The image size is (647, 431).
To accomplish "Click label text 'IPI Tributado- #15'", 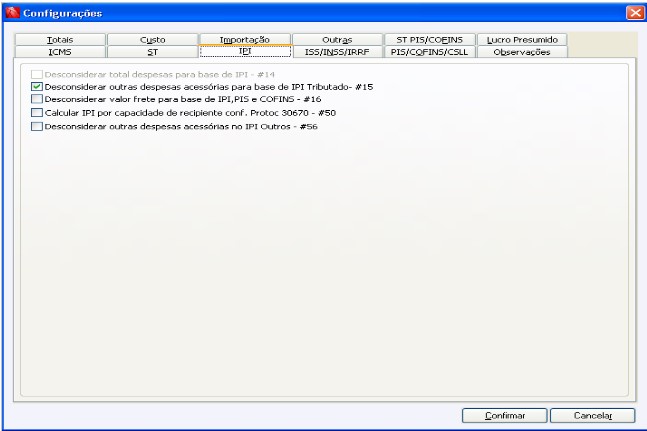I will [x=332, y=87].
